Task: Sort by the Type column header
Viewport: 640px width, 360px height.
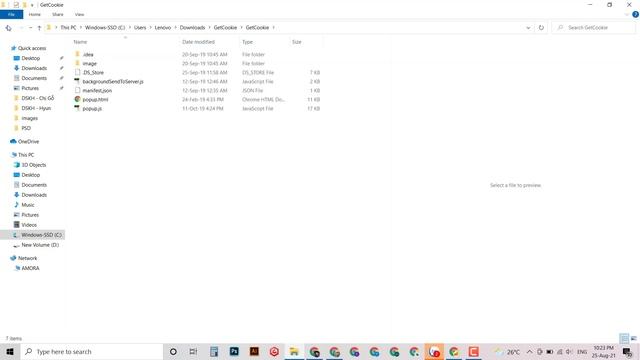Action: coord(264,42)
